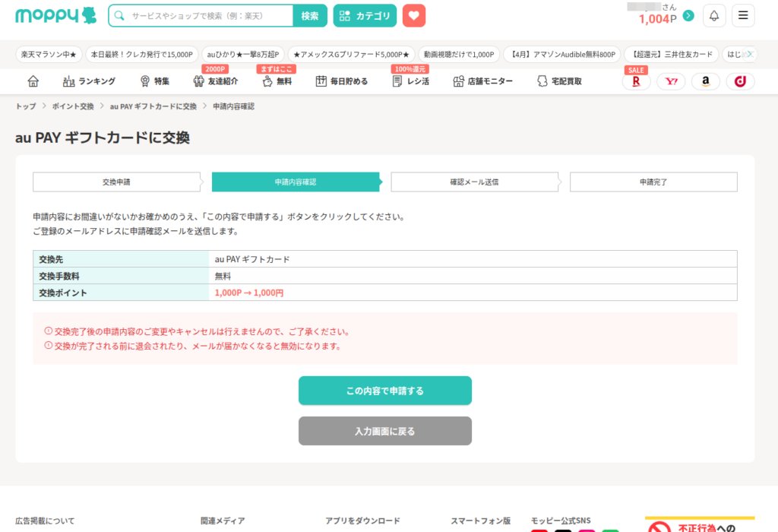Open the hamburger menu
The height and width of the screenshot is (532, 778).
[x=743, y=16]
